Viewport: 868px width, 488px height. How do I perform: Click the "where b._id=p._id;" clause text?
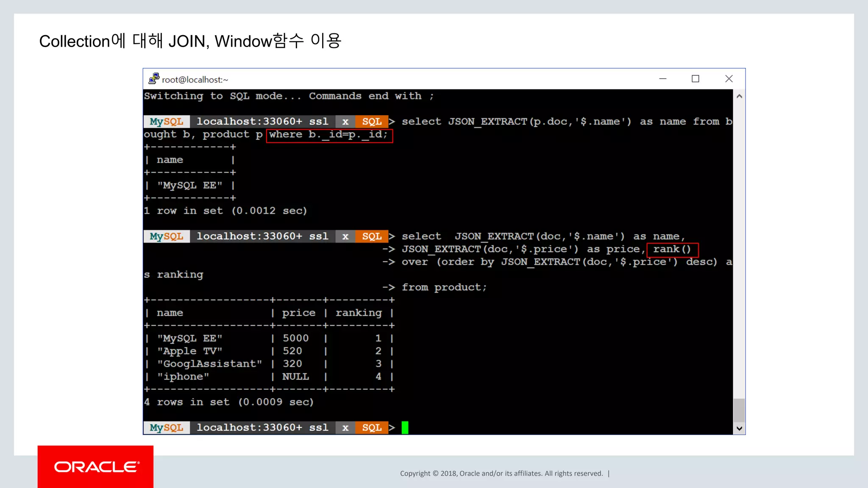pos(328,135)
